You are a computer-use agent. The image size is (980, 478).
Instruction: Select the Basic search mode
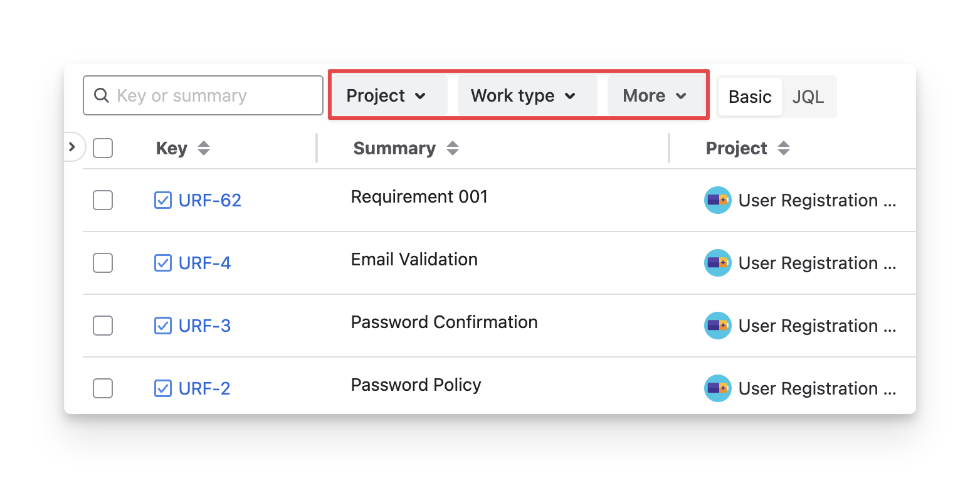click(x=750, y=97)
